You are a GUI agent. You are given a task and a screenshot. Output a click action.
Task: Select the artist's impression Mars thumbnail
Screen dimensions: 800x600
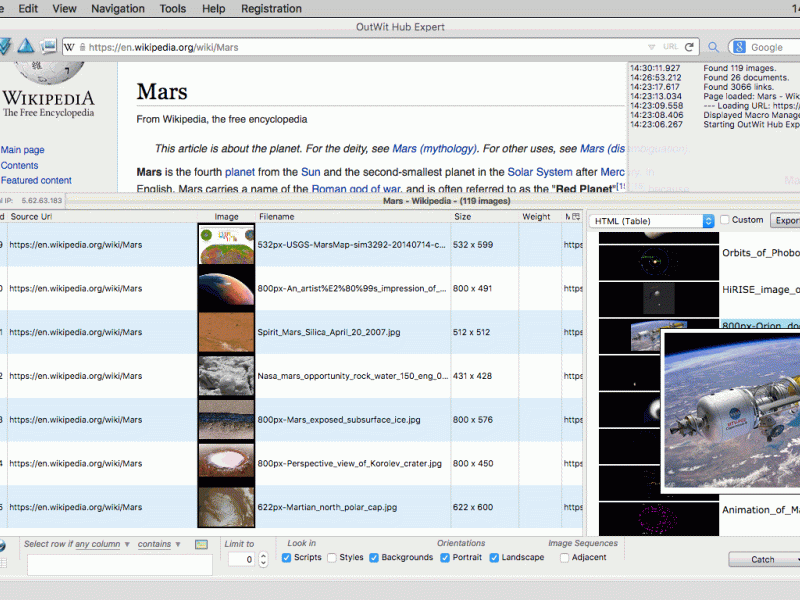click(x=227, y=288)
